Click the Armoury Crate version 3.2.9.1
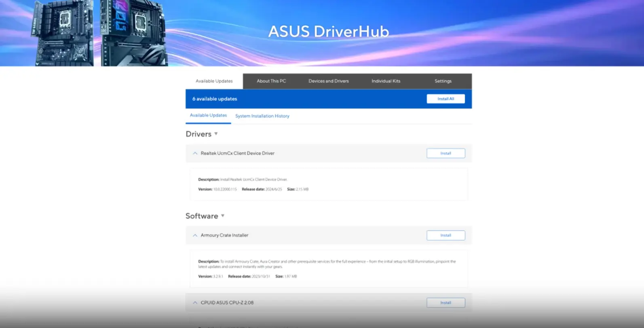The width and height of the screenshot is (644, 328). 218,277
